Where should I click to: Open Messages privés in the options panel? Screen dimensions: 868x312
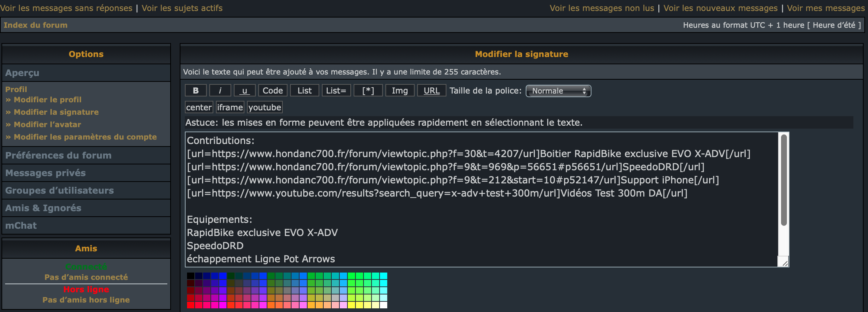(x=45, y=173)
